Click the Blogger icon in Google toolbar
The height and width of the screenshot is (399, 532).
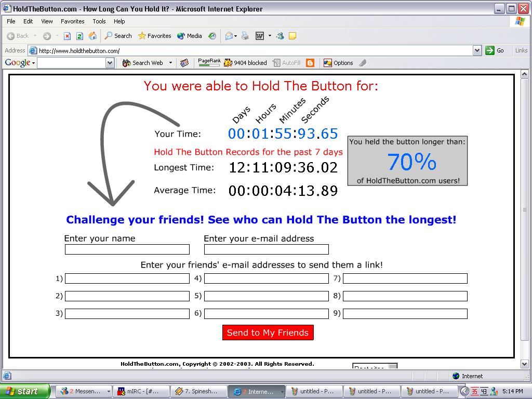pyautogui.click(x=310, y=63)
